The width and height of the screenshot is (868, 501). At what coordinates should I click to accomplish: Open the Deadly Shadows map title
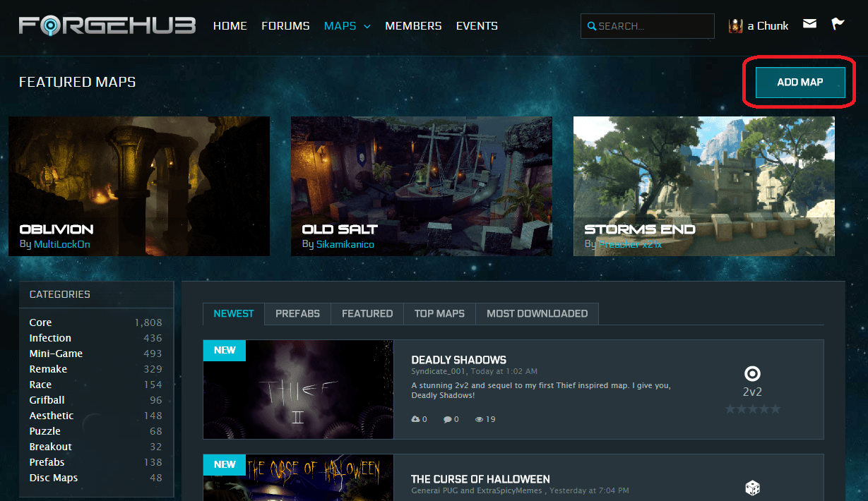(459, 360)
